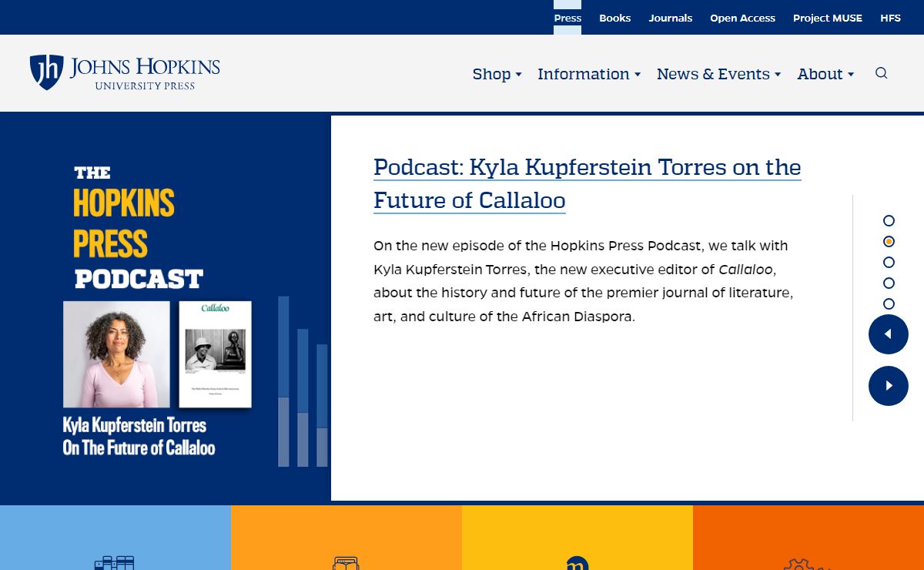Expand the Information dropdown menu
Screen dimensions: 924x570
click(589, 74)
